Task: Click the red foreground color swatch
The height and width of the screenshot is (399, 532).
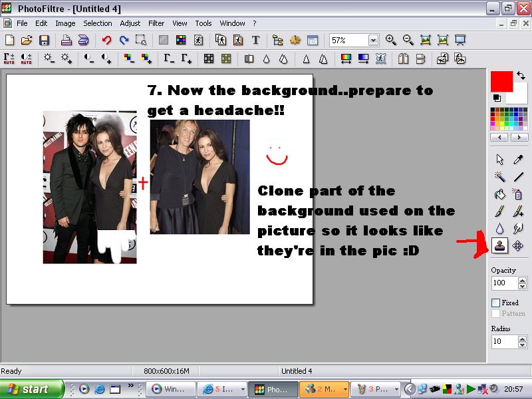Action: (x=501, y=81)
